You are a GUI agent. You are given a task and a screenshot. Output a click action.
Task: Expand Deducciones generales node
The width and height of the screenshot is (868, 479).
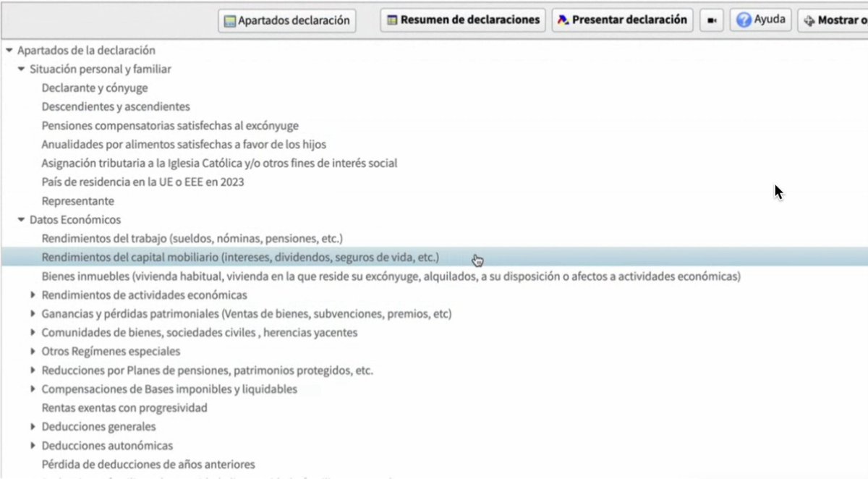point(33,427)
